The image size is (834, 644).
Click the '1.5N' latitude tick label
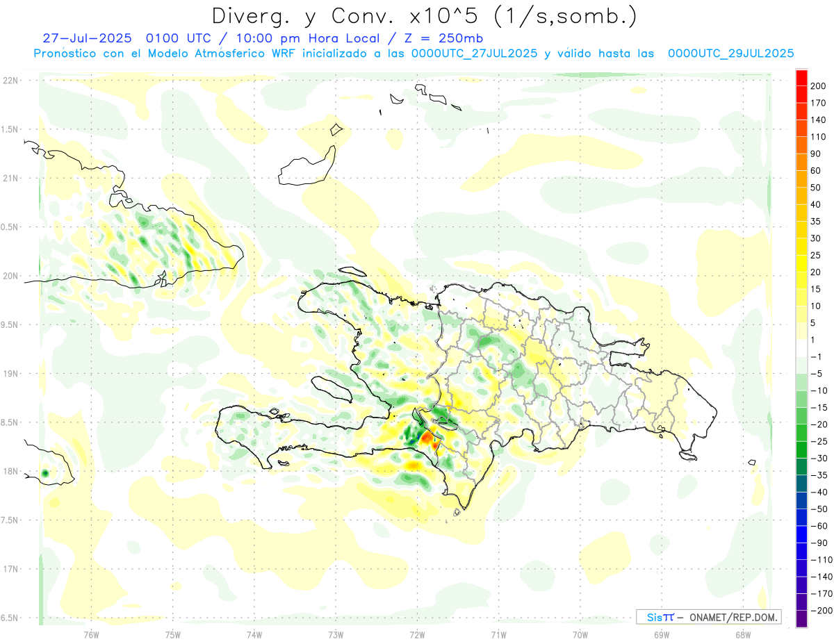(10, 129)
